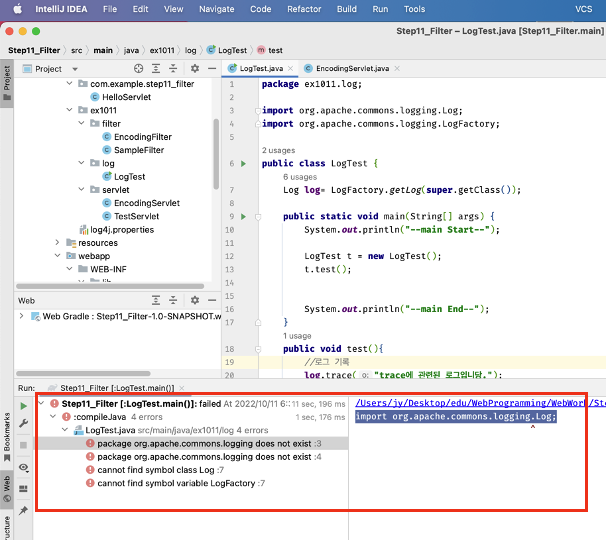The width and height of the screenshot is (606, 540).
Task: Open the File menu
Action: click(x=110, y=9)
